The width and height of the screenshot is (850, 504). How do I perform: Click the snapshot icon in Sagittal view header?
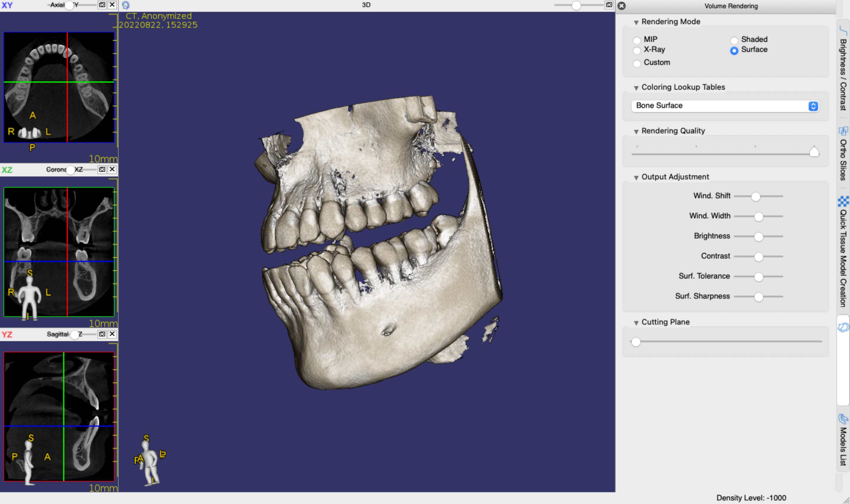[x=102, y=334]
